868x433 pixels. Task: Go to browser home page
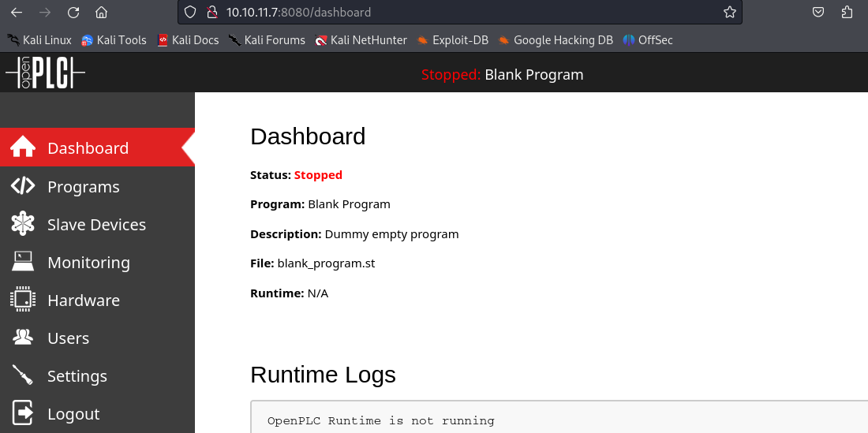tap(101, 12)
